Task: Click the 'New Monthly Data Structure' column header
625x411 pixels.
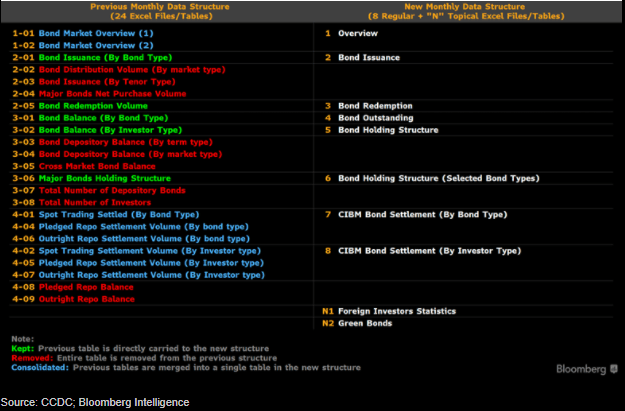Action: (465, 12)
